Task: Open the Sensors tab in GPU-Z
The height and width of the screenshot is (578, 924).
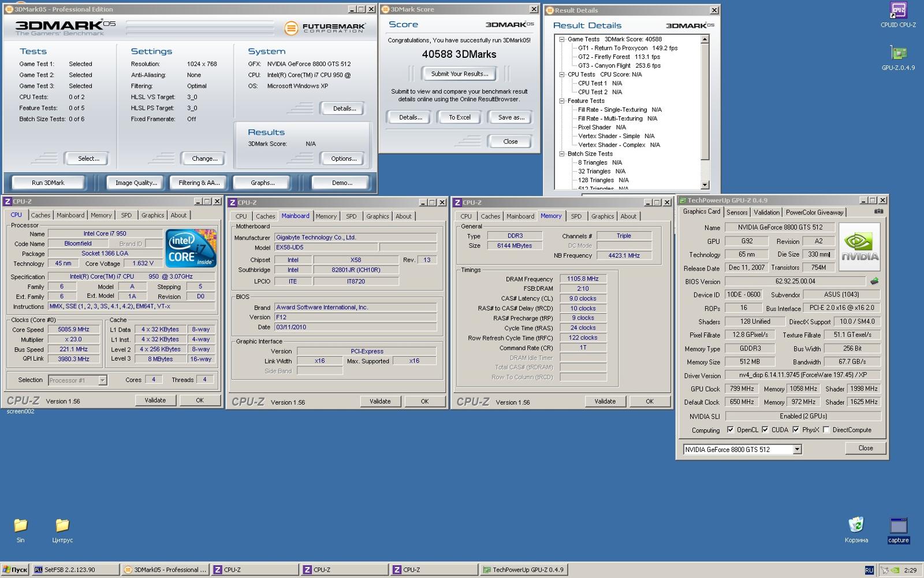Action: [737, 212]
